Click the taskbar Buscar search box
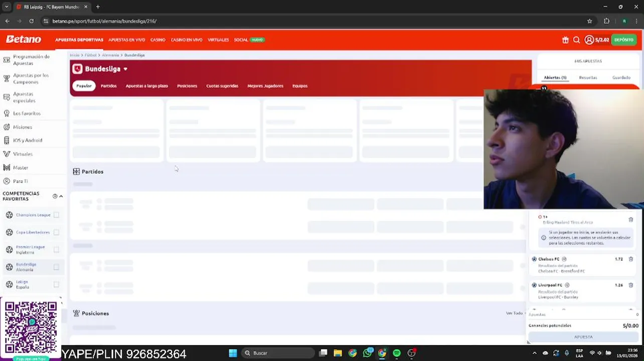The image size is (644, 361). click(277, 353)
